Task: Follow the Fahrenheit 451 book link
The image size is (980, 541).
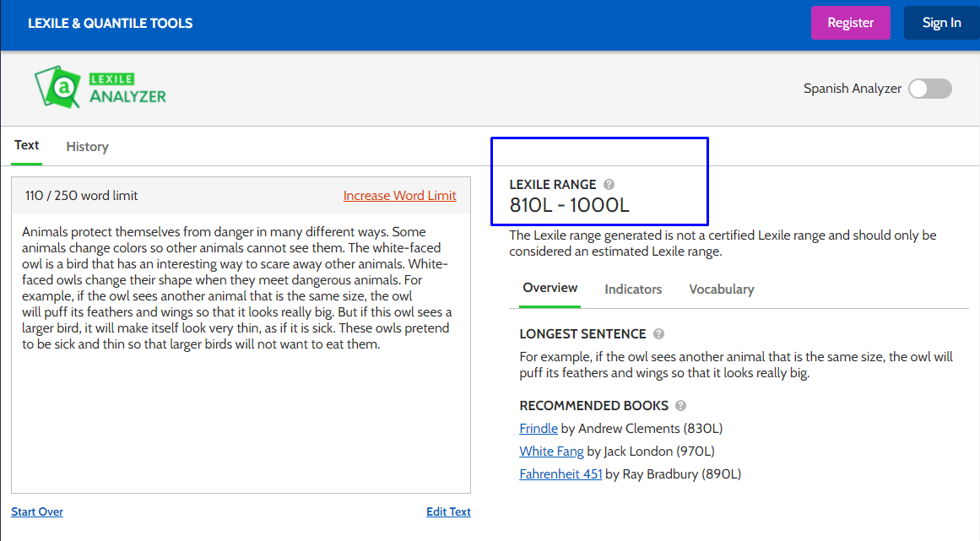Action: pos(560,474)
